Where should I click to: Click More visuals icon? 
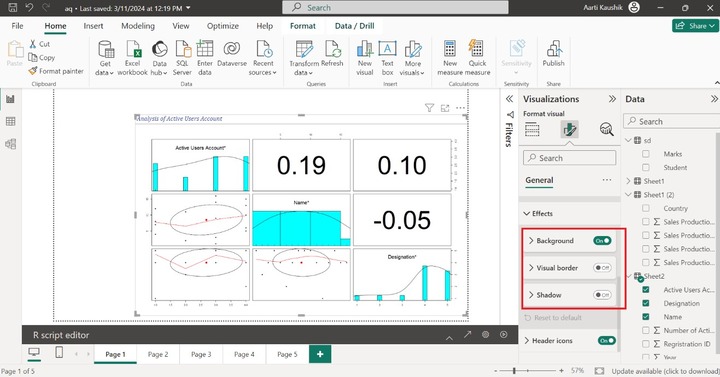tap(412, 49)
